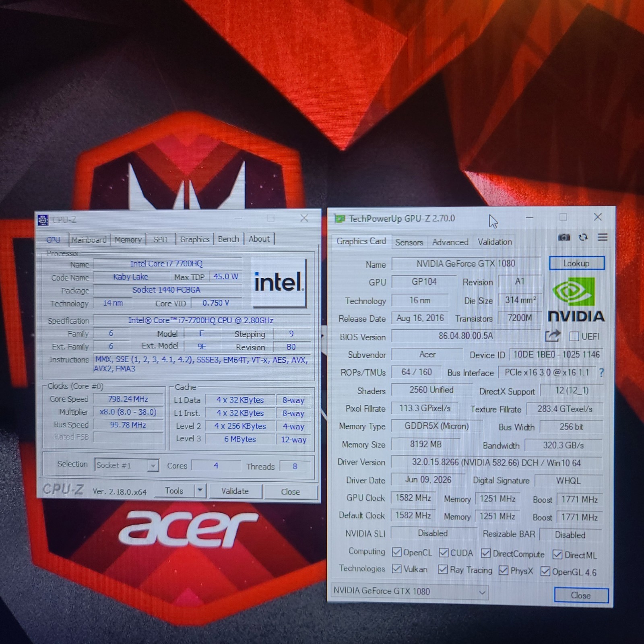Switch to the Mainboard tab

[x=89, y=240]
